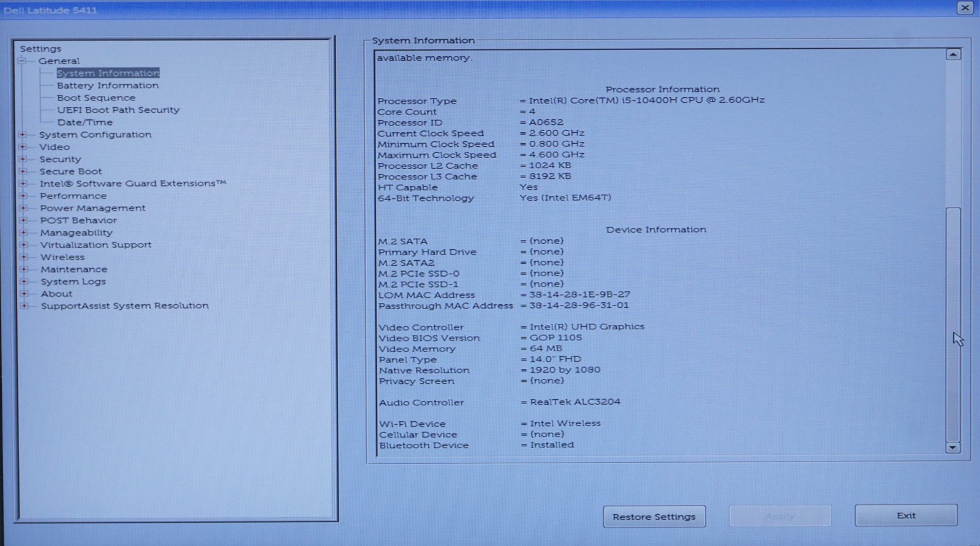Expand Intel Software Guard Extensions node
The image size is (980, 546).
pos(23,184)
